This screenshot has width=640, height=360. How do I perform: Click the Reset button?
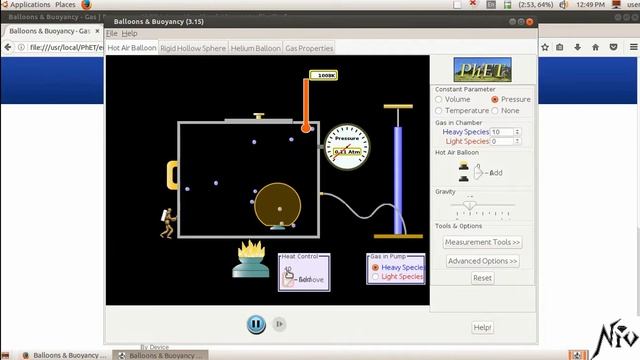[482, 278]
